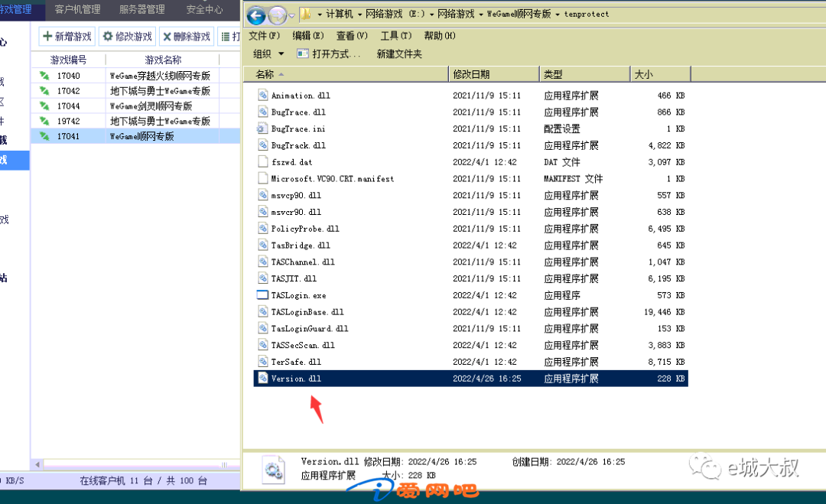Select the TASLoginBase.dll file icon
Image resolution: width=826 pixels, height=504 pixels.
click(x=263, y=312)
